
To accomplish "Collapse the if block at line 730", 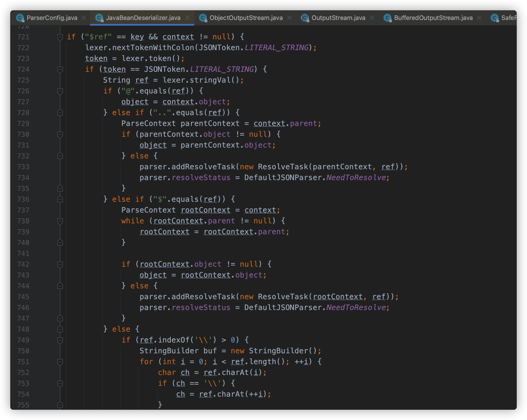I will (60, 134).
